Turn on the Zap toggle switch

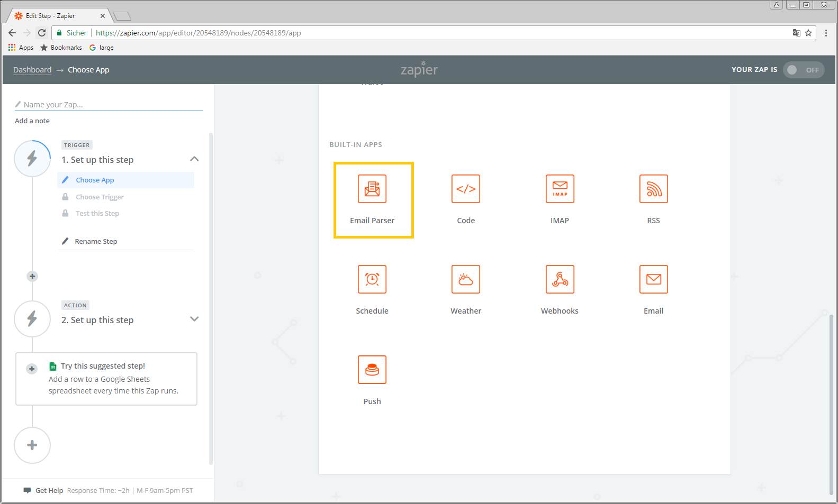tap(803, 70)
